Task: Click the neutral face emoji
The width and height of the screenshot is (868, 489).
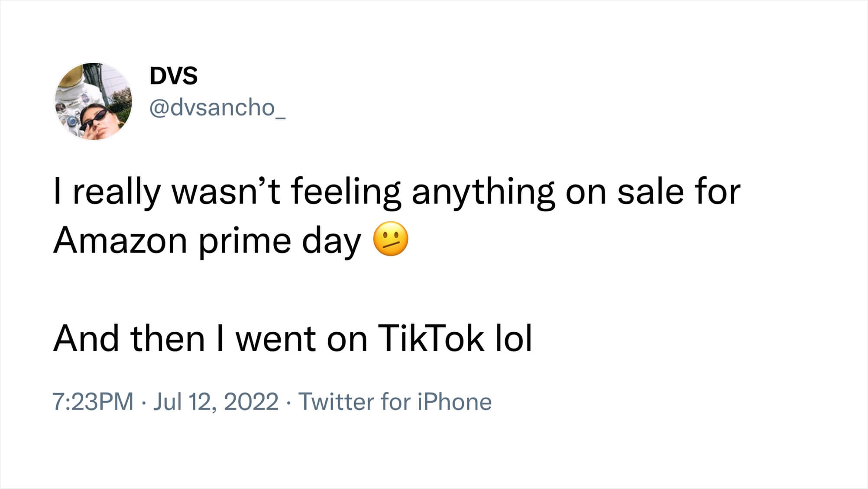Action: [x=391, y=239]
